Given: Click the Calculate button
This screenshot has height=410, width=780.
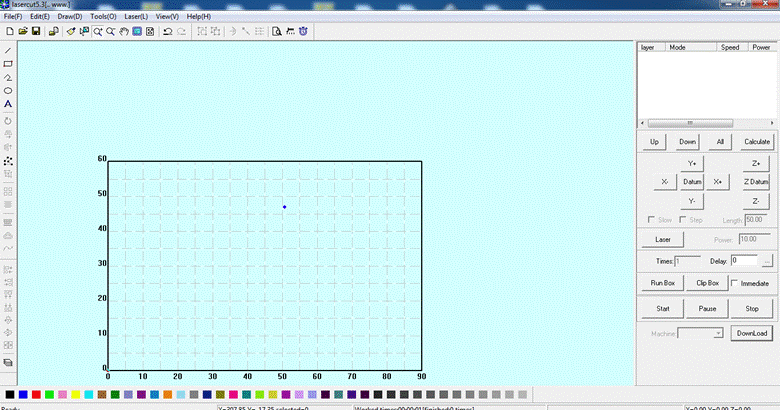Looking at the screenshot, I should pos(757,142).
